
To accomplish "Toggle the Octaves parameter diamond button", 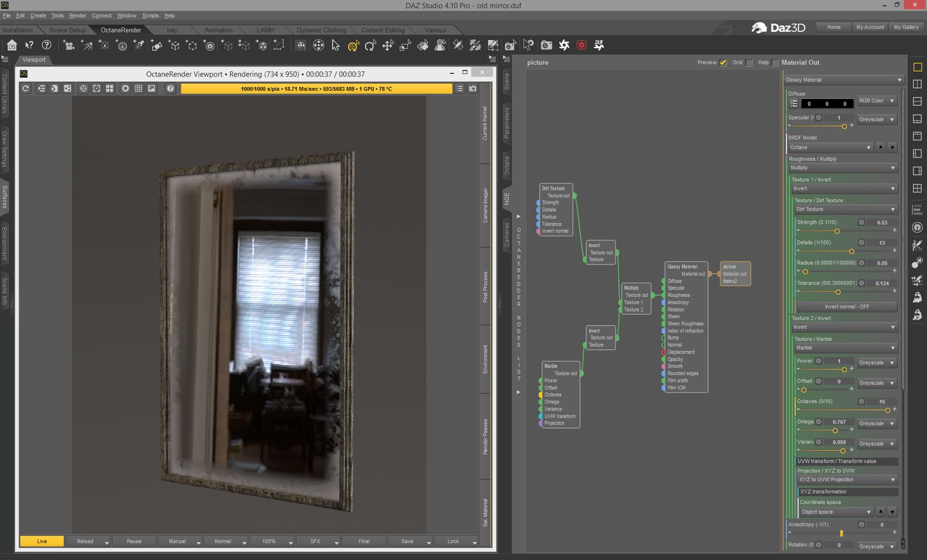I will (x=862, y=401).
